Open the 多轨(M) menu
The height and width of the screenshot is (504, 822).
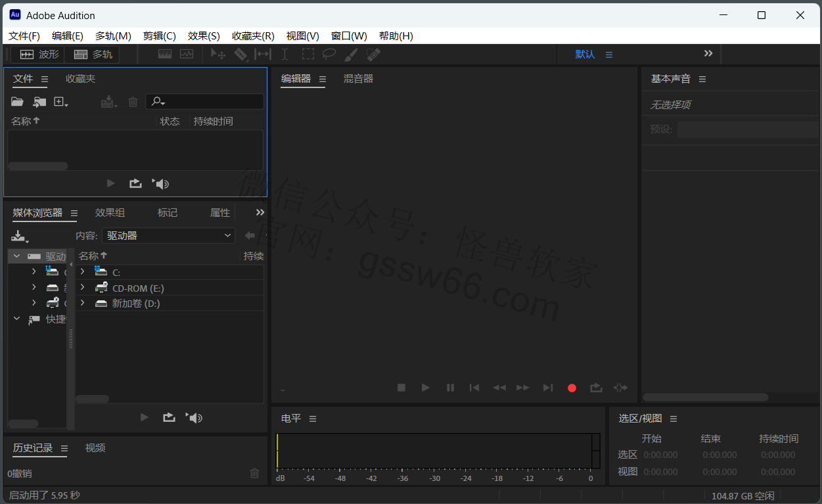pyautogui.click(x=113, y=36)
